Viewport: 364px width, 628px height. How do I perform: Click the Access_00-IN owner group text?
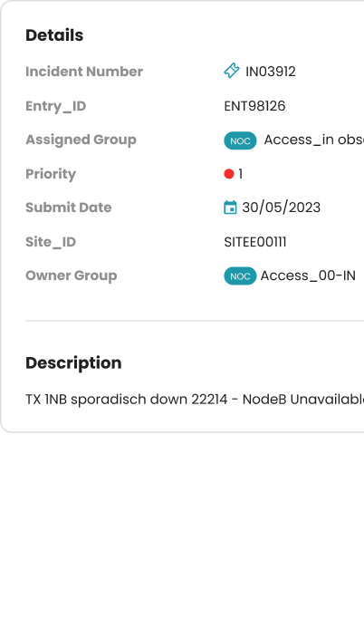pyautogui.click(x=308, y=275)
